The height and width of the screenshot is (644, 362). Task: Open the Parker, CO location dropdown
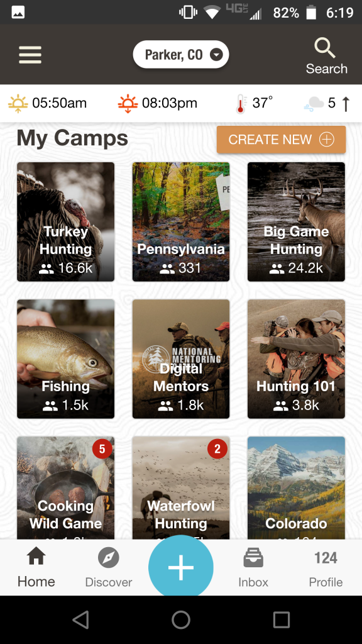(181, 55)
